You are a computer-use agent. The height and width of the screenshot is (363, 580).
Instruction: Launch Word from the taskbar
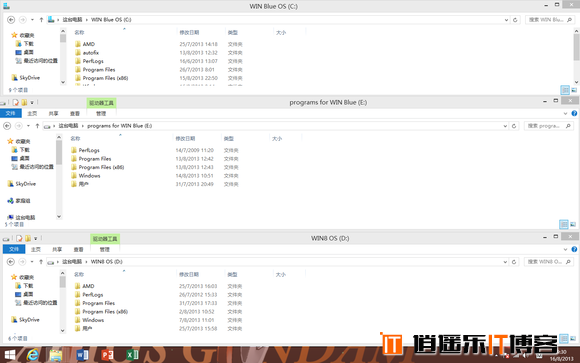[x=82, y=355]
